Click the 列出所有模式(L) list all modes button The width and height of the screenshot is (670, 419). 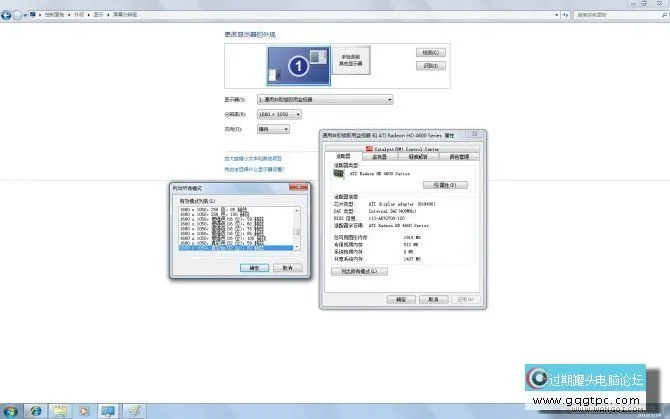(x=359, y=271)
